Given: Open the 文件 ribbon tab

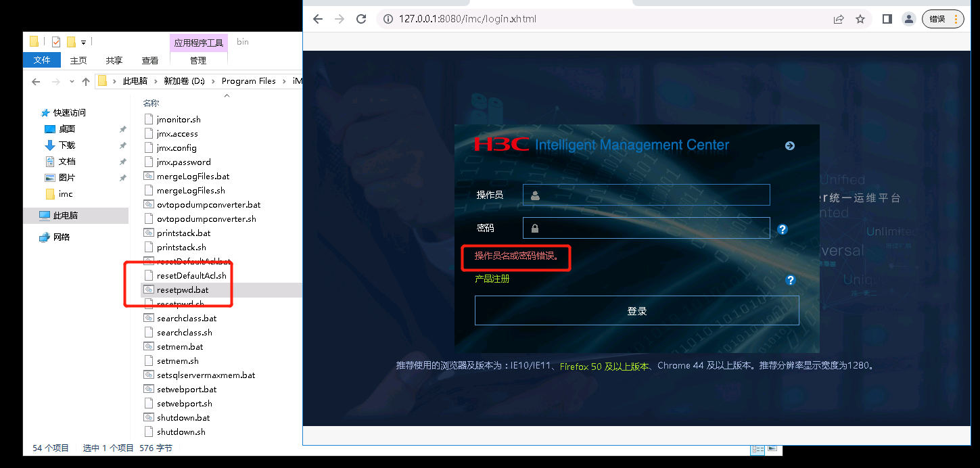Looking at the screenshot, I should (x=42, y=60).
